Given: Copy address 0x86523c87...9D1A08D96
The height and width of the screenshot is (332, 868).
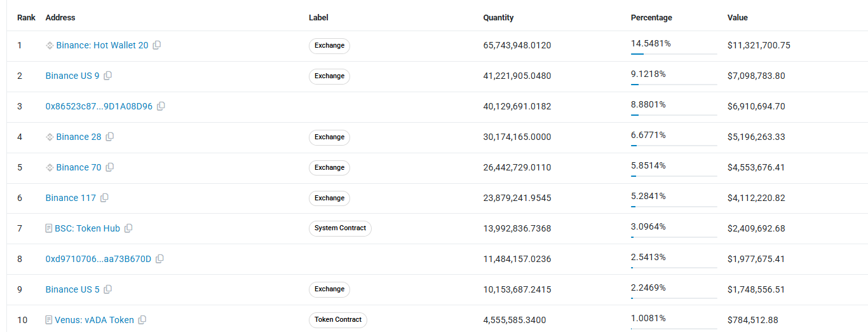Looking at the screenshot, I should coord(161,106).
